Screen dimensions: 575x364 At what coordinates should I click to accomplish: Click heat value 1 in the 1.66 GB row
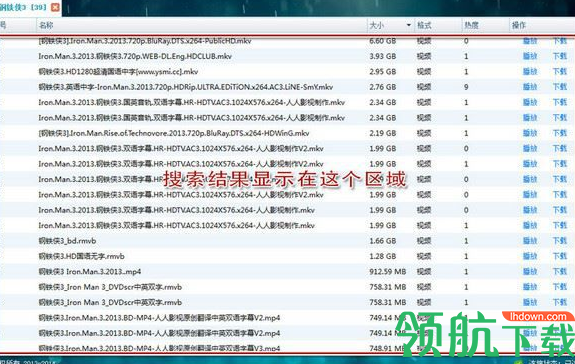[x=466, y=241]
